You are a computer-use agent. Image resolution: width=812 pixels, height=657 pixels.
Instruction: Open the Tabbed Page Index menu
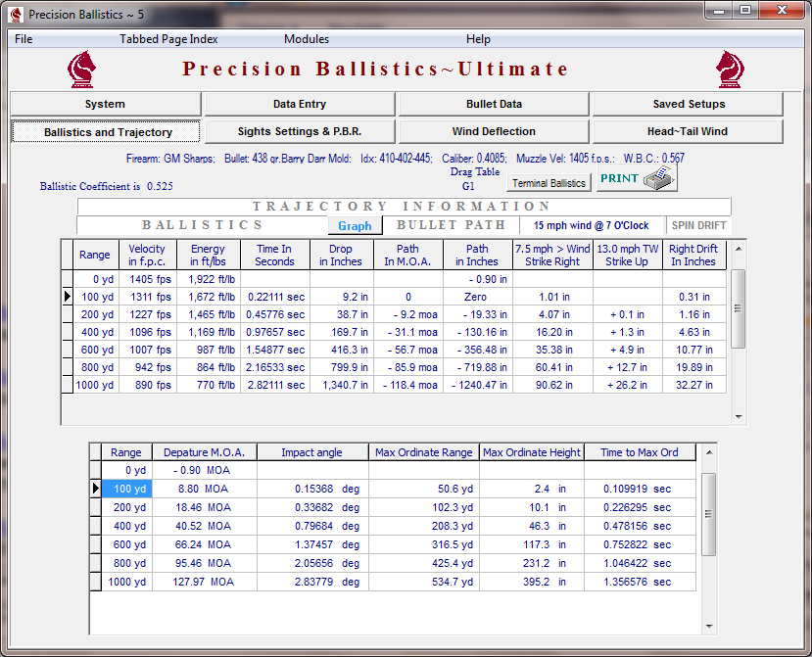(168, 39)
